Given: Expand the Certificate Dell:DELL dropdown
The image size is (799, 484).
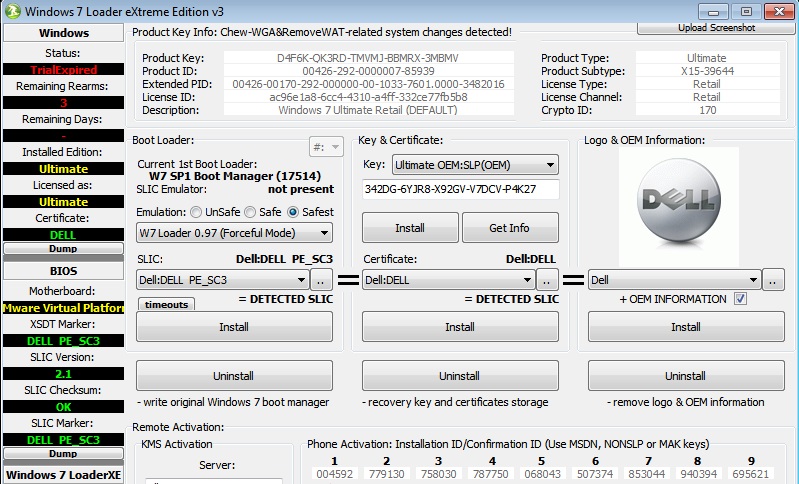Looking at the screenshot, I should (448, 280).
